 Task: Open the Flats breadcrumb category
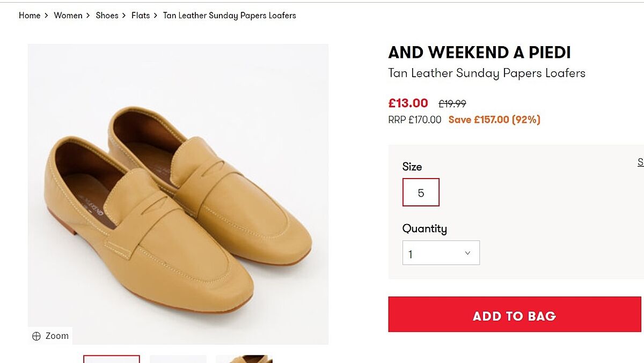click(x=141, y=16)
